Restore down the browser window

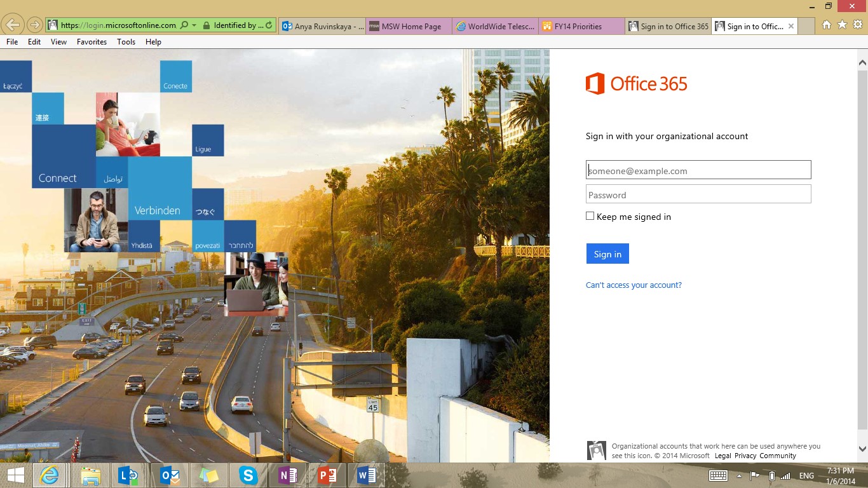(x=828, y=6)
